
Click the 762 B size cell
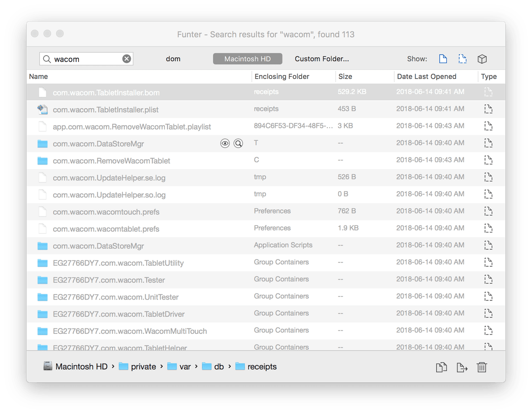tap(347, 211)
